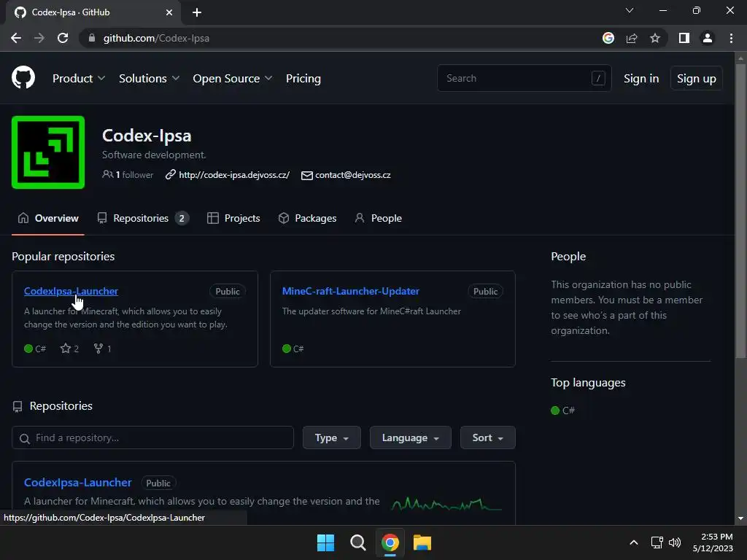
Task: Click the activity sparkline graph for CodexIpsa-Launcher
Action: (x=446, y=503)
